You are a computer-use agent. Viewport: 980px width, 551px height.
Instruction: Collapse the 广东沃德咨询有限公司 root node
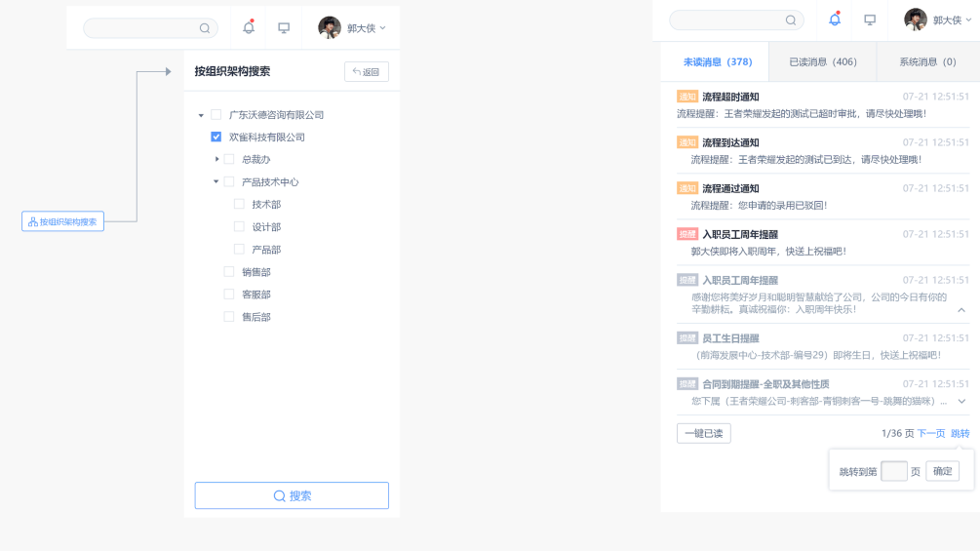tap(201, 115)
